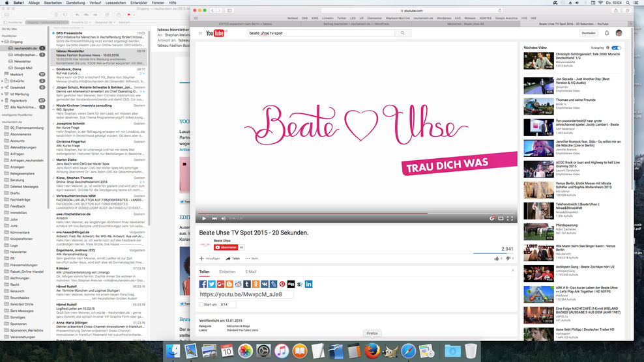
Task: Expand the Papierkorb mailbox
Action: (x=3, y=100)
